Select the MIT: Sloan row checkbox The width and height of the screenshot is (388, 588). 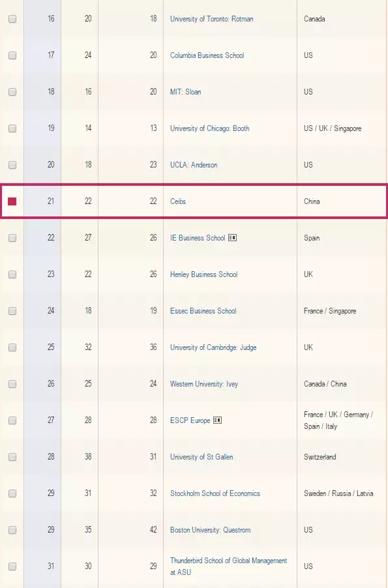point(12,92)
